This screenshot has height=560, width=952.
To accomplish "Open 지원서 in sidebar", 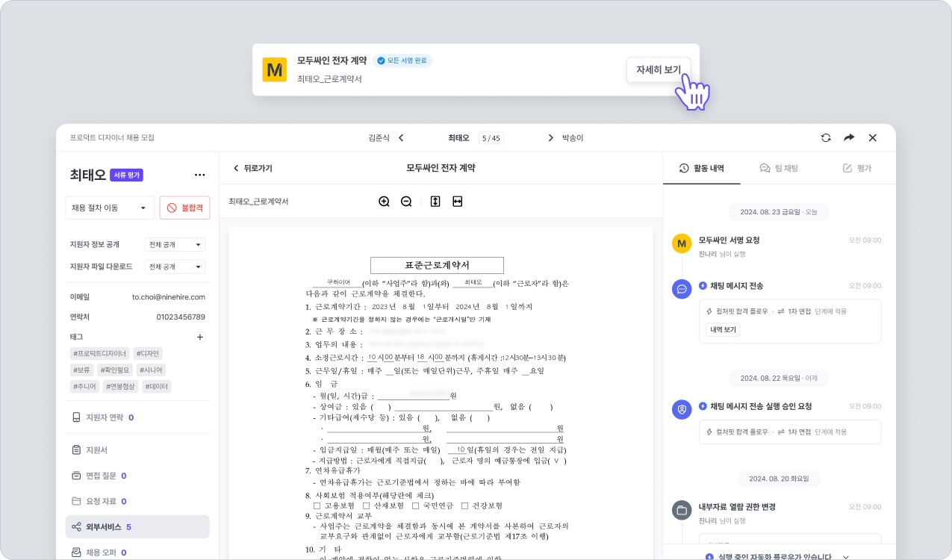I will click(x=137, y=450).
